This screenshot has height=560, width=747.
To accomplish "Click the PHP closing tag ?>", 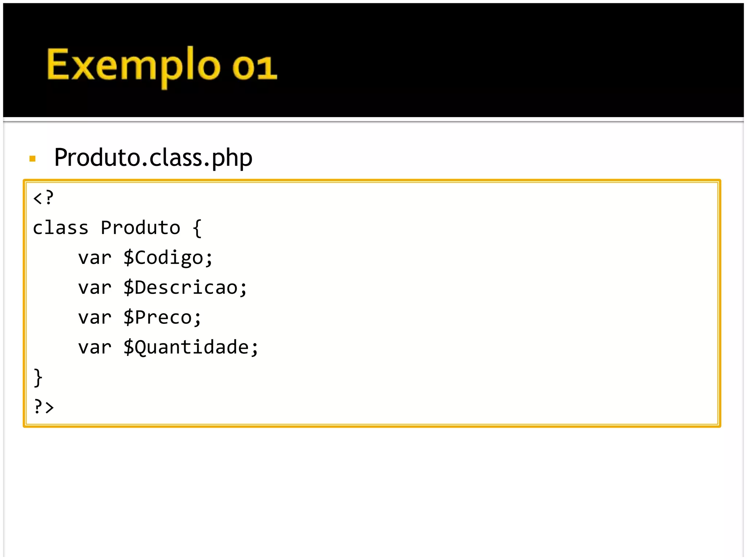I will point(43,407).
